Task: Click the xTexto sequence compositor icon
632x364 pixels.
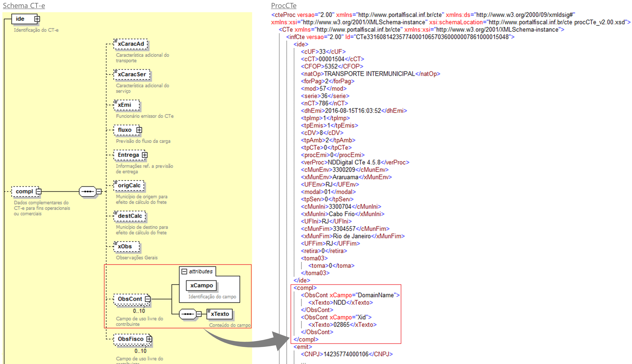Action: (x=188, y=314)
